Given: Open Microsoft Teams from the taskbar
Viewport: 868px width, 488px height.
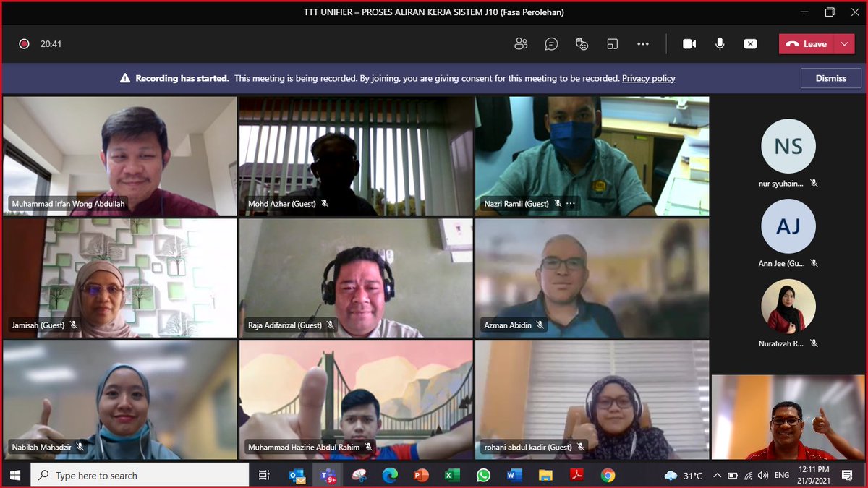Looking at the screenshot, I should click(327, 475).
